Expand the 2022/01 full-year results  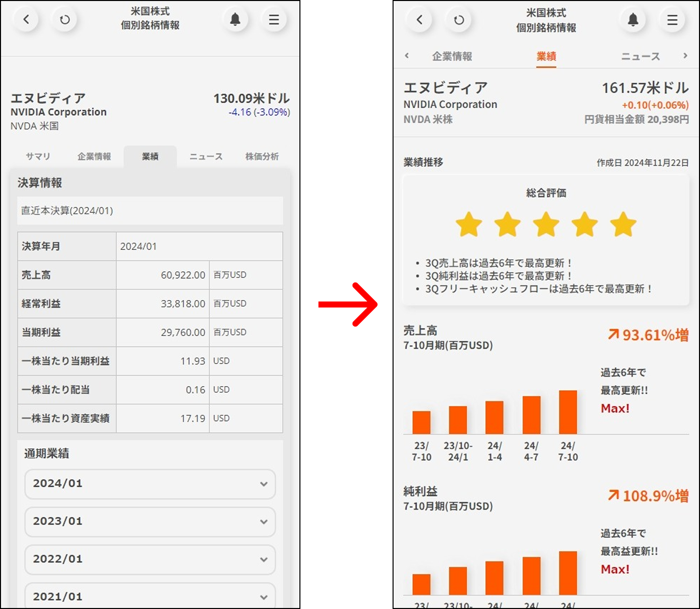150,559
